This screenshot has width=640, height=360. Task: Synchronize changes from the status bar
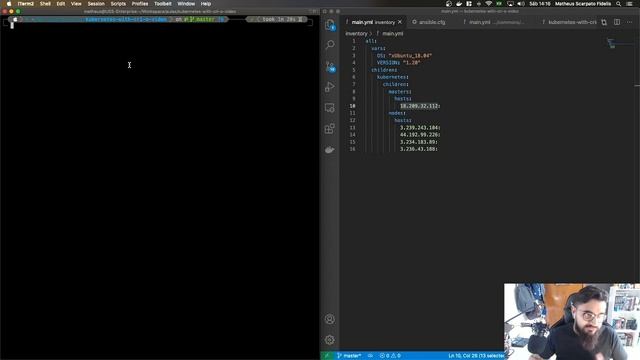click(x=370, y=356)
